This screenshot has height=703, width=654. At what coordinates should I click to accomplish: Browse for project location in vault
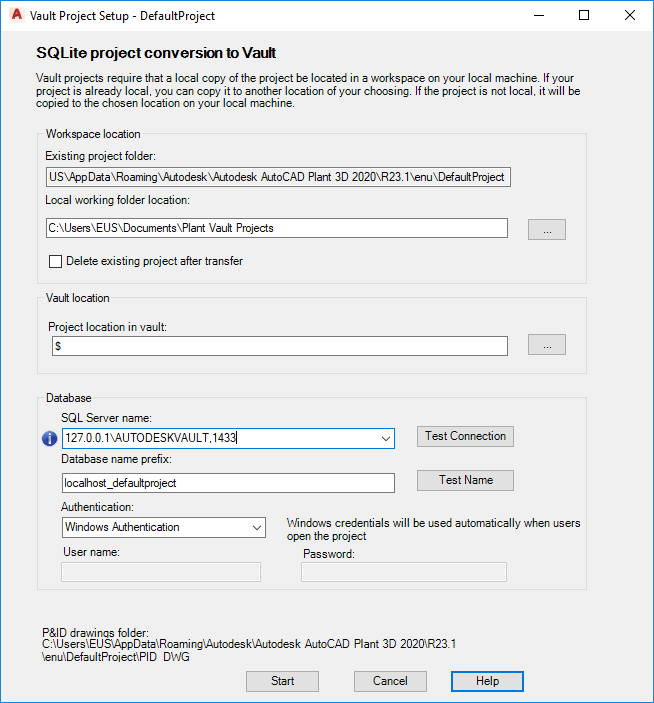click(x=546, y=345)
